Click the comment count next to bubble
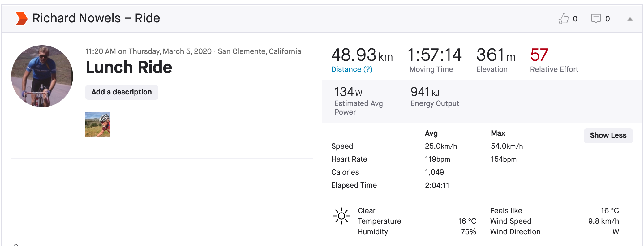644x246 pixels. (x=608, y=19)
